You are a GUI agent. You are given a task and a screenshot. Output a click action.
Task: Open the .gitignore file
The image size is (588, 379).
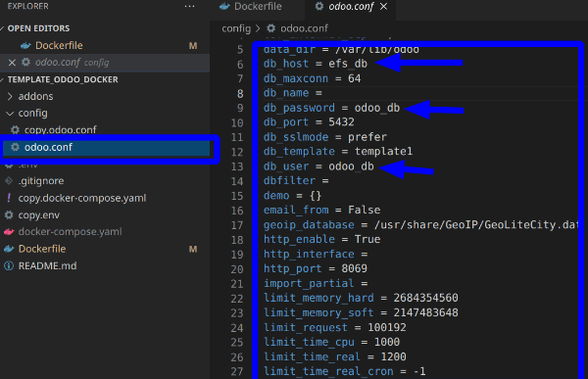[x=41, y=181]
